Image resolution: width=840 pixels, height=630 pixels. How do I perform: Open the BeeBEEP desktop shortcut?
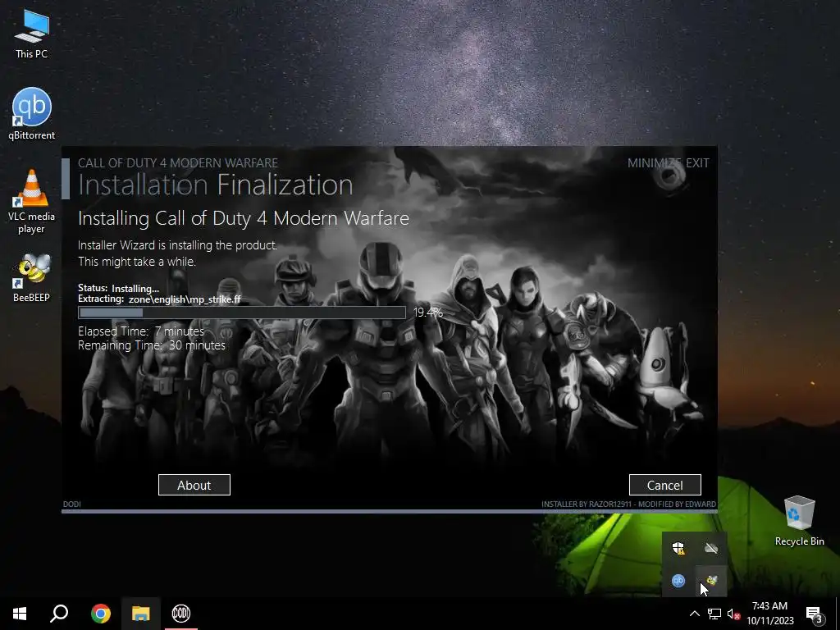[32, 277]
